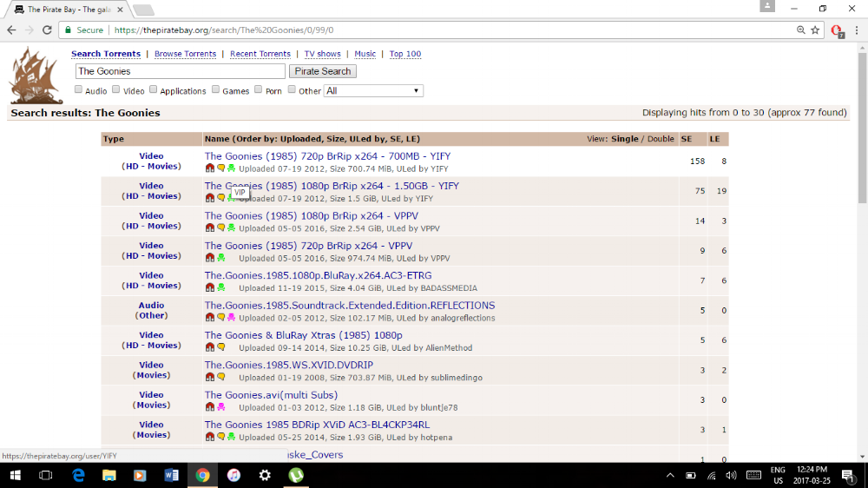
Task: Sort results by SE seeders column
Action: click(x=687, y=139)
